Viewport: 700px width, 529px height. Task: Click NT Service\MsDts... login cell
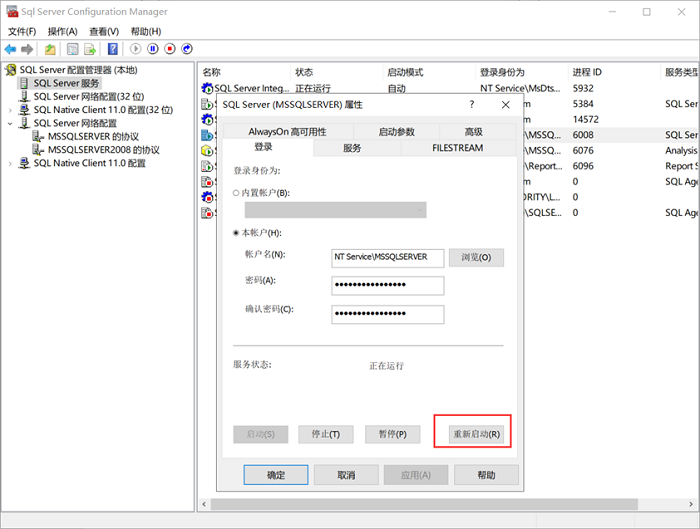pyautogui.click(x=520, y=88)
